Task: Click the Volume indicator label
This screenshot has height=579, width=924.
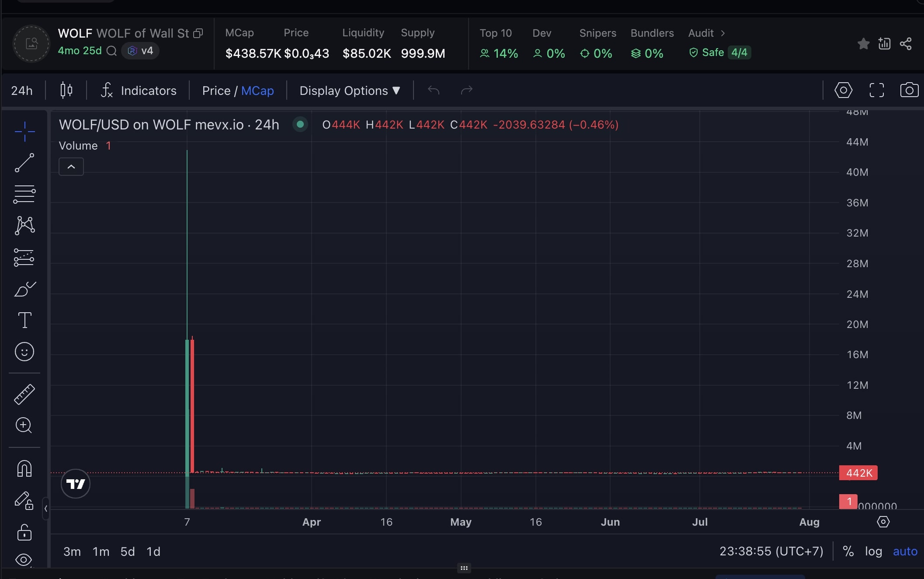Action: 78,146
